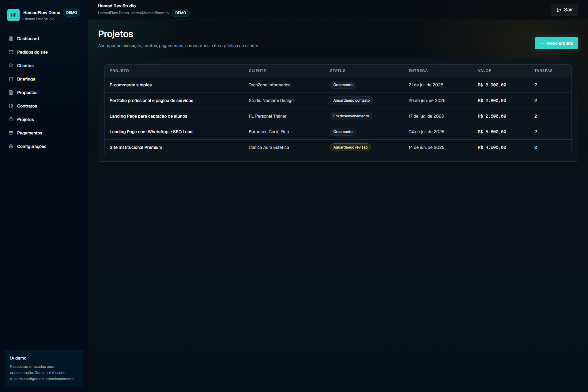Image resolution: width=588 pixels, height=392 pixels.
Task: Open Configurações in the sidebar
Action: [44, 146]
